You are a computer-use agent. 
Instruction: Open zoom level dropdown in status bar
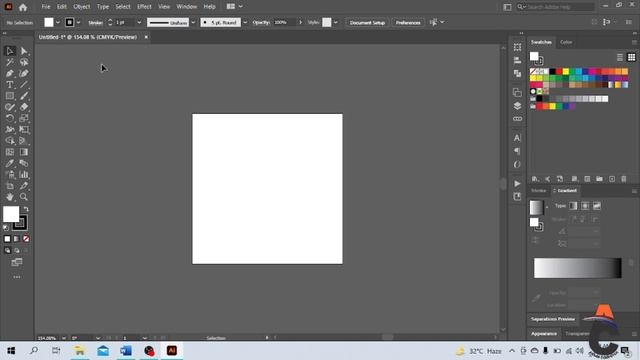click(x=64, y=338)
